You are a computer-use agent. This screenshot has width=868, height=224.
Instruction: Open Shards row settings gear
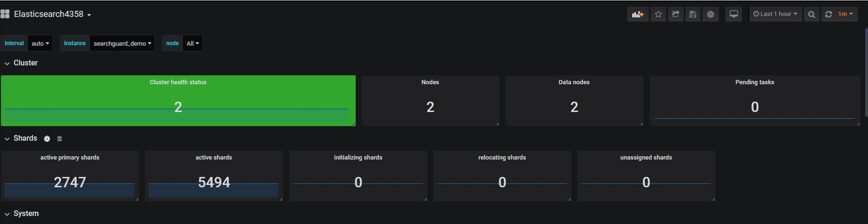[47, 139]
